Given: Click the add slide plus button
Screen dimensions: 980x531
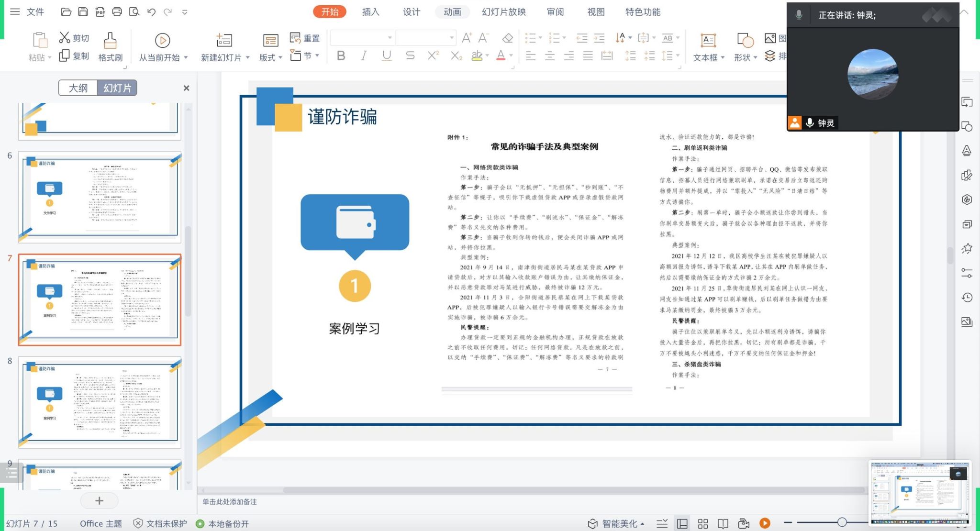Looking at the screenshot, I should click(x=99, y=501).
